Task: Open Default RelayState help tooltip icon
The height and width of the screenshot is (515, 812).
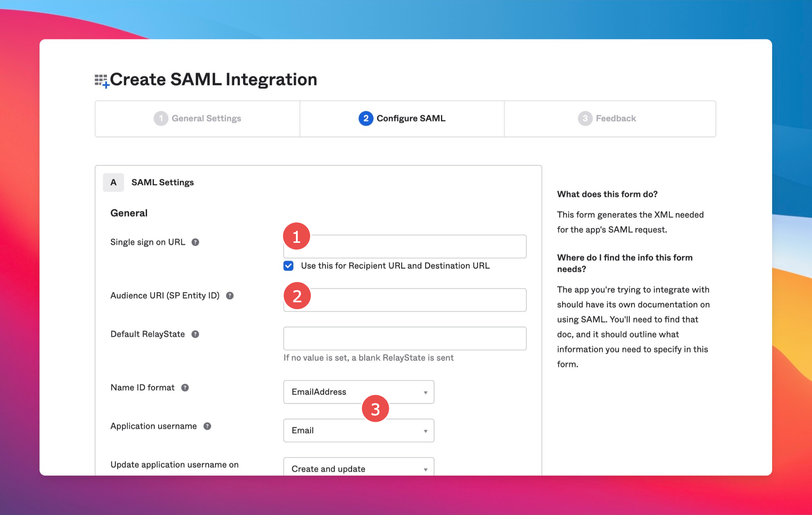Action: [x=195, y=334]
